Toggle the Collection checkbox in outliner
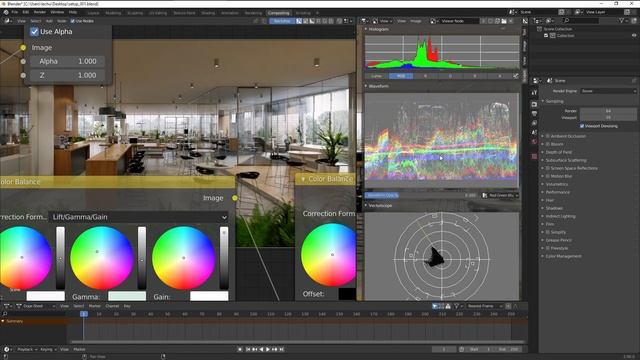Image resolution: width=640 pixels, height=360 pixels. point(546,36)
